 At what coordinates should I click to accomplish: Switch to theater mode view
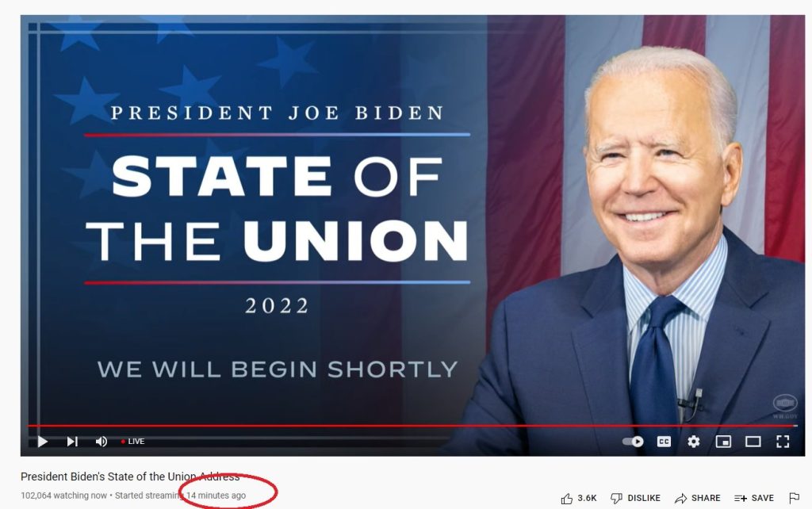tap(753, 441)
